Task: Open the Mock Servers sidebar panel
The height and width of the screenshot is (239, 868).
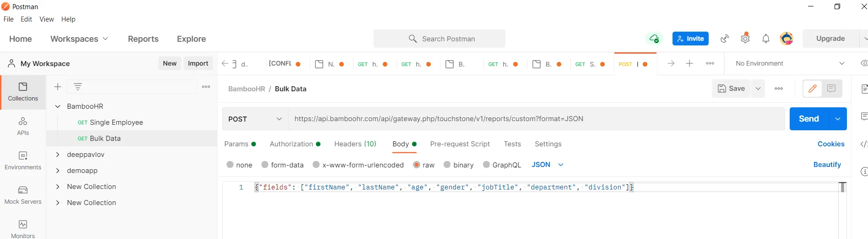Action: coord(23,195)
